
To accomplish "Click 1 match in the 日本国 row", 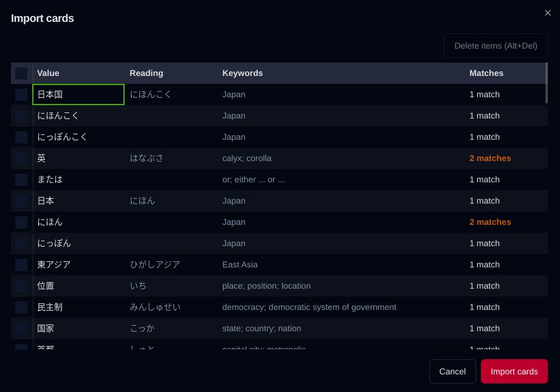I will click(x=484, y=95).
